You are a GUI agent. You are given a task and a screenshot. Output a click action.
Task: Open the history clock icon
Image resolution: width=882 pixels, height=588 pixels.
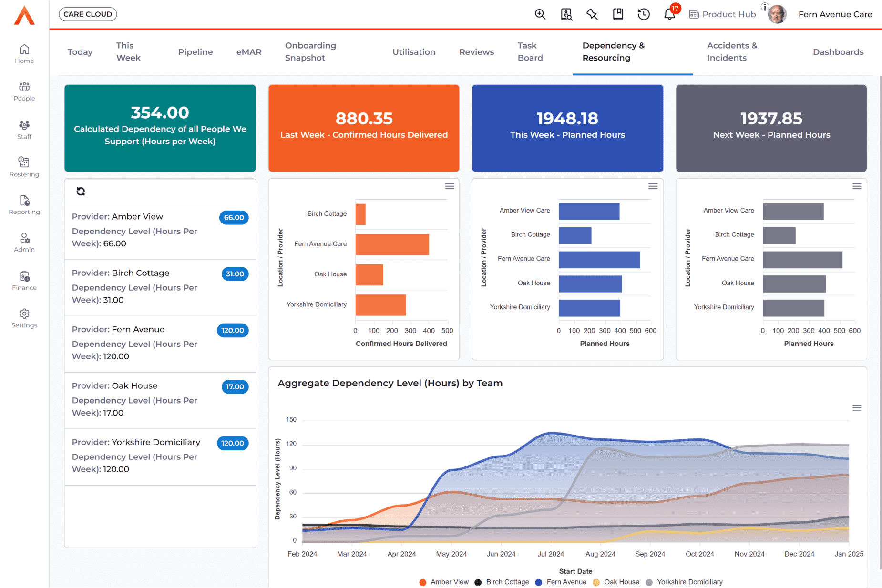point(644,14)
